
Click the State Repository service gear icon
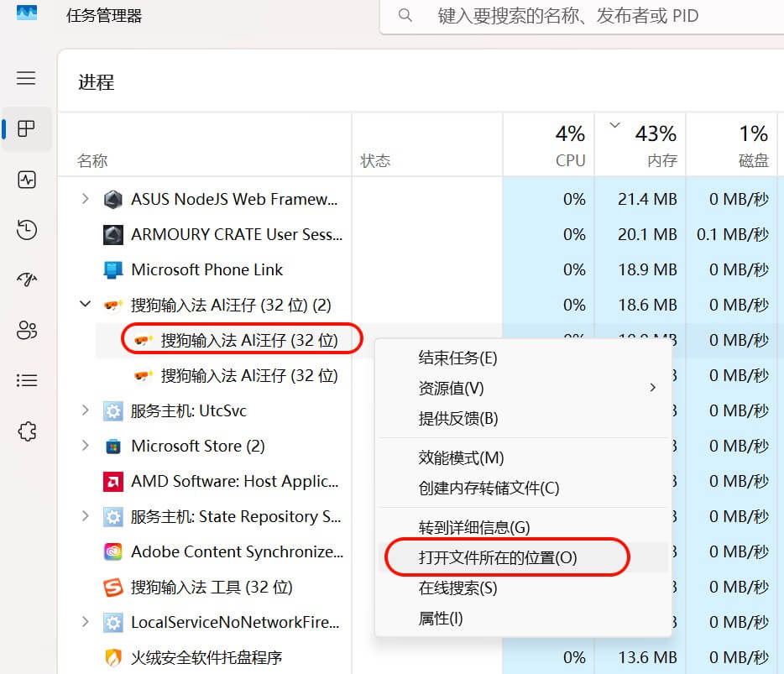[113, 516]
